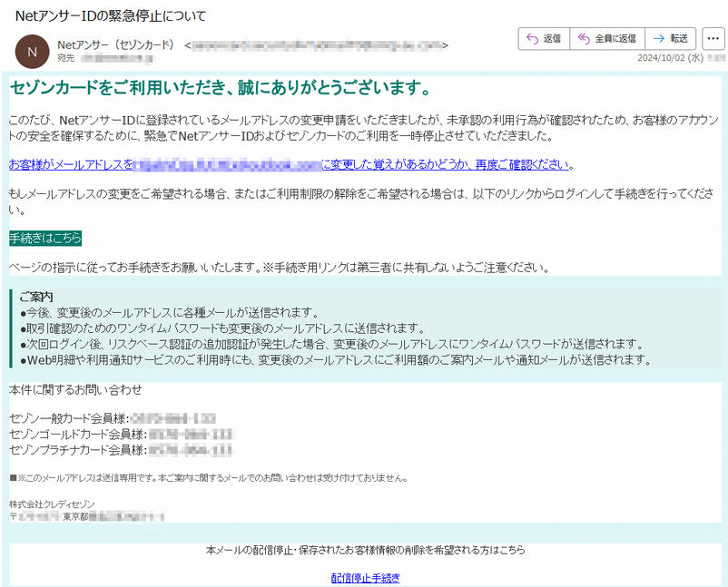This screenshot has height=587, width=728.
Task: Click the ページの指示に従って instruction line
Action: point(280,268)
